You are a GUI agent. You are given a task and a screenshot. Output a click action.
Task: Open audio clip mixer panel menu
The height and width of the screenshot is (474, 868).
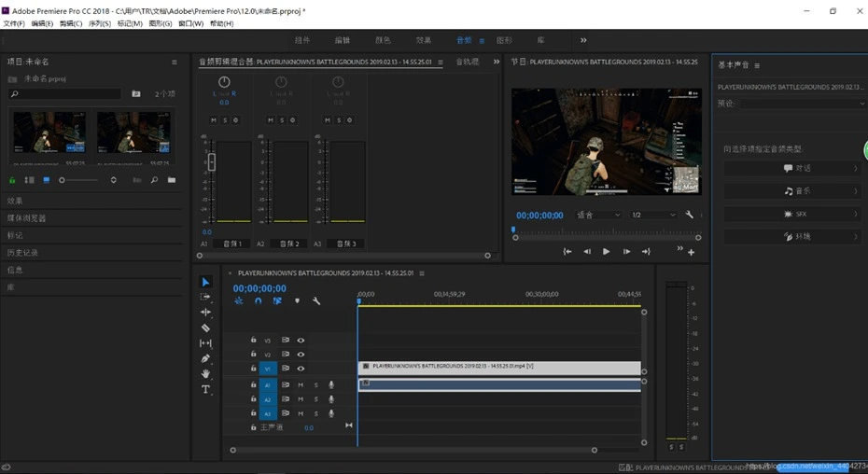[x=441, y=62]
